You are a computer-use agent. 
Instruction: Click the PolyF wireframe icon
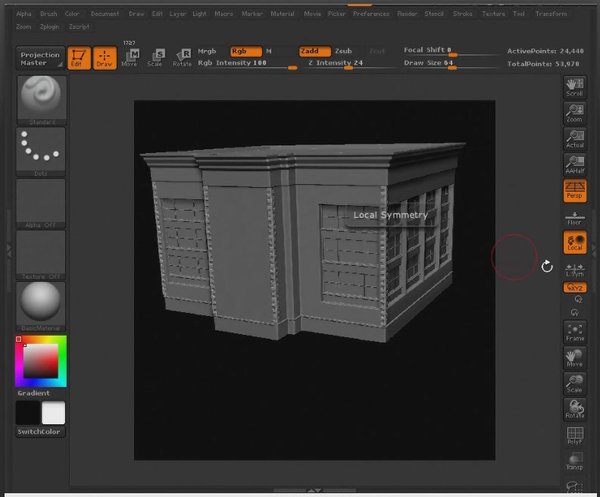point(575,436)
